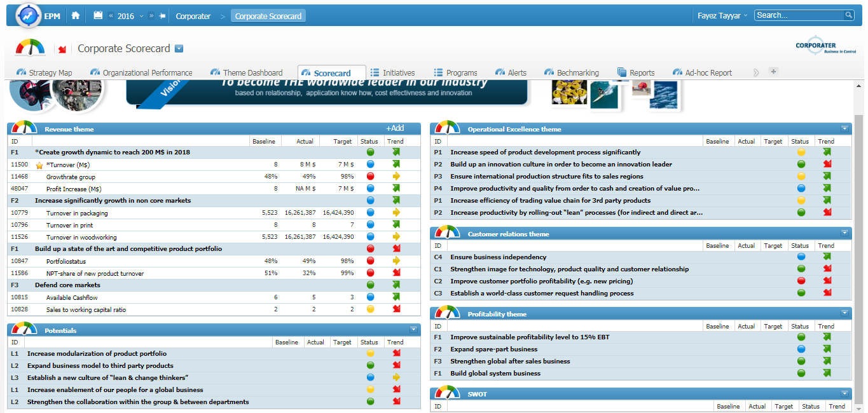
Task: Click the red status dot for Improve customer portfolio profitability
Action: [801, 281]
